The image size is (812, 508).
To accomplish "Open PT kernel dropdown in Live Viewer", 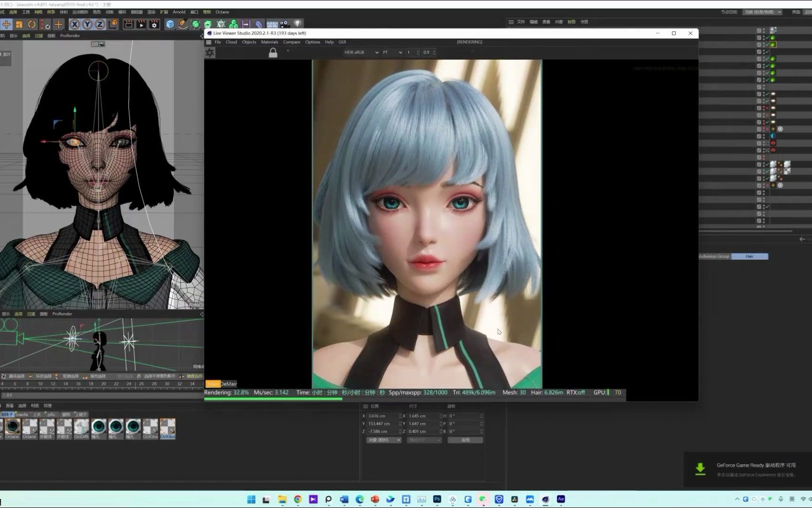I will pyautogui.click(x=392, y=52).
